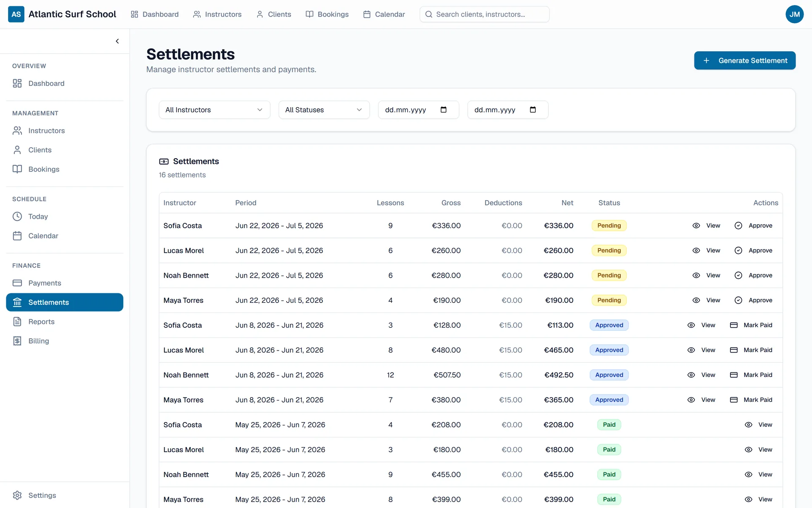Screen dimensions: 812x508
Task: View Lucas Morel's Jun 22 pending settlement
Action: click(x=706, y=251)
